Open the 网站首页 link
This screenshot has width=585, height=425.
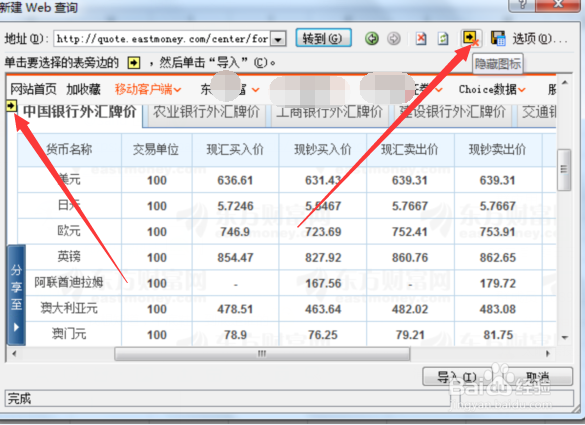[x=33, y=89]
